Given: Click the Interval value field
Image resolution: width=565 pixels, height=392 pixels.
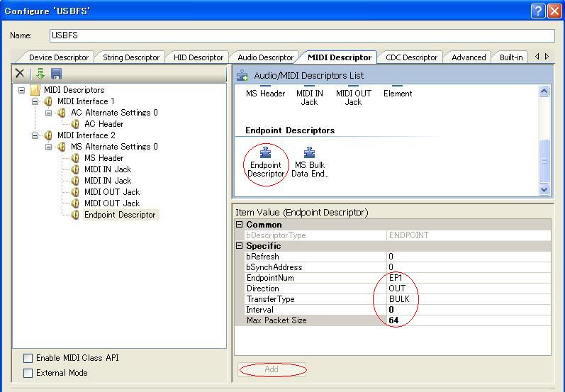Looking at the screenshot, I should (469, 310).
